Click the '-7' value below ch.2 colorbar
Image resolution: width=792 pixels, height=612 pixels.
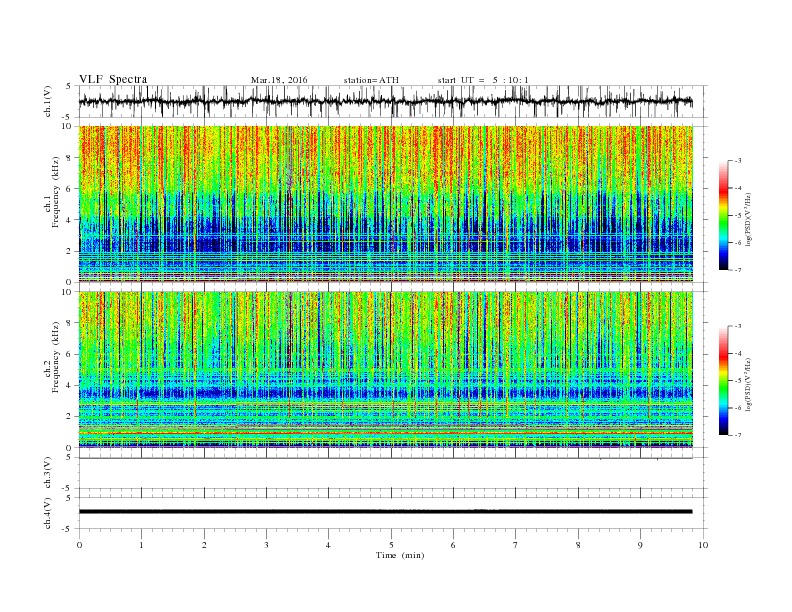coord(738,435)
